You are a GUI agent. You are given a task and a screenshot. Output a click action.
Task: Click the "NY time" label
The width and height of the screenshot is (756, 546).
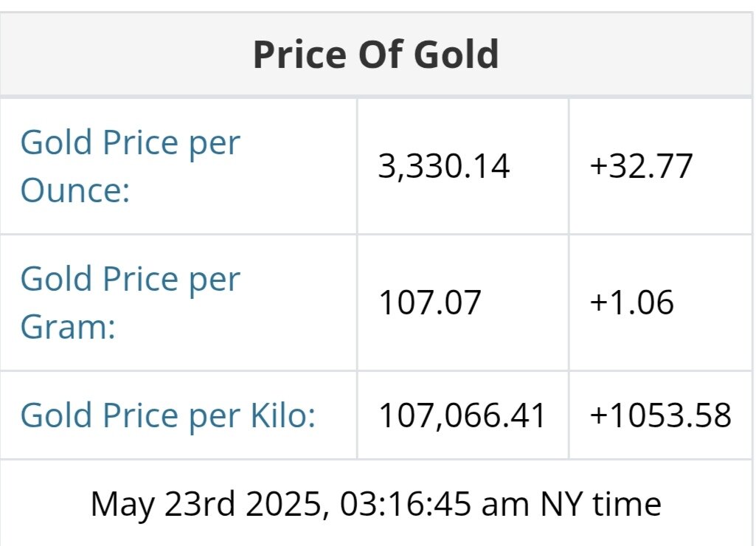tap(601, 504)
